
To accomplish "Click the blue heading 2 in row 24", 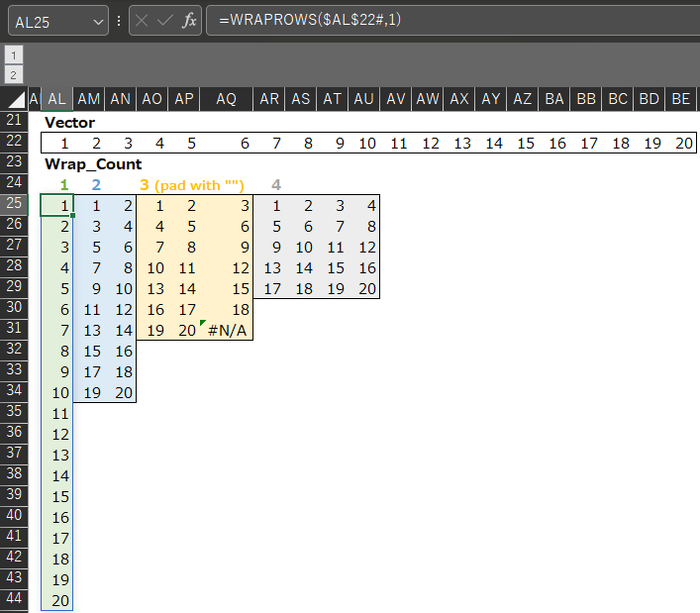I will [x=96, y=185].
